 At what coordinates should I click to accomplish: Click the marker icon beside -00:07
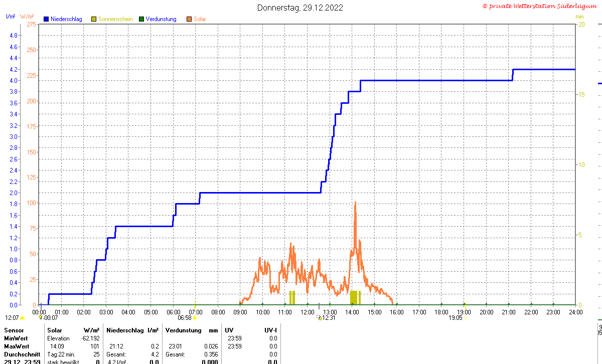click(41, 317)
